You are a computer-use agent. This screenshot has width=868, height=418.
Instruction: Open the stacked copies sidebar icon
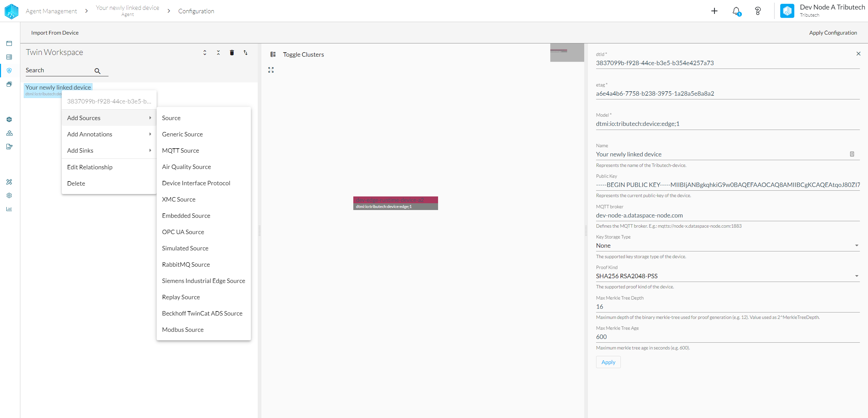(9, 84)
